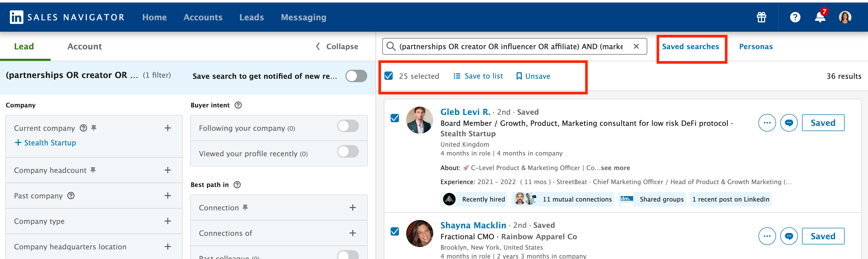Click Unsave for selected leads
This screenshot has width=868, height=259.
(533, 76)
